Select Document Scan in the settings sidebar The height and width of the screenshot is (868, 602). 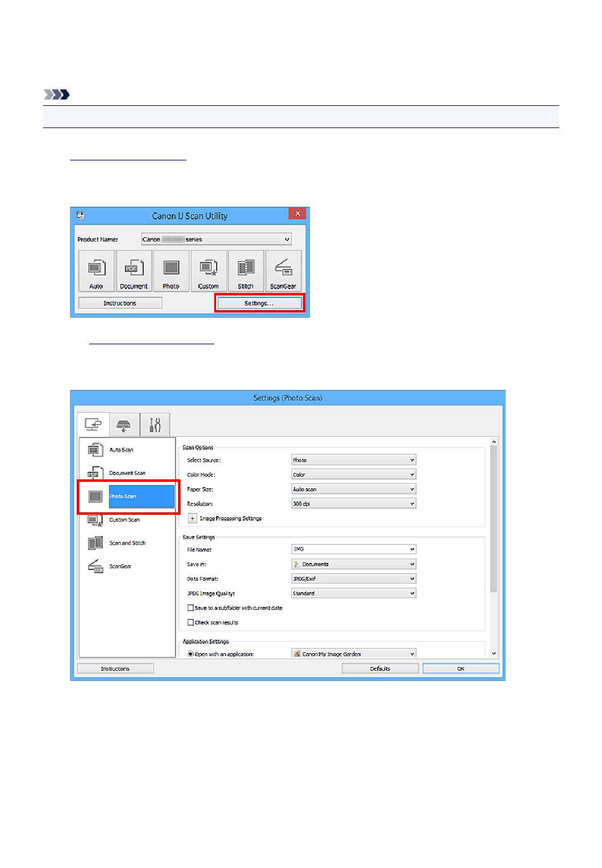point(127,473)
